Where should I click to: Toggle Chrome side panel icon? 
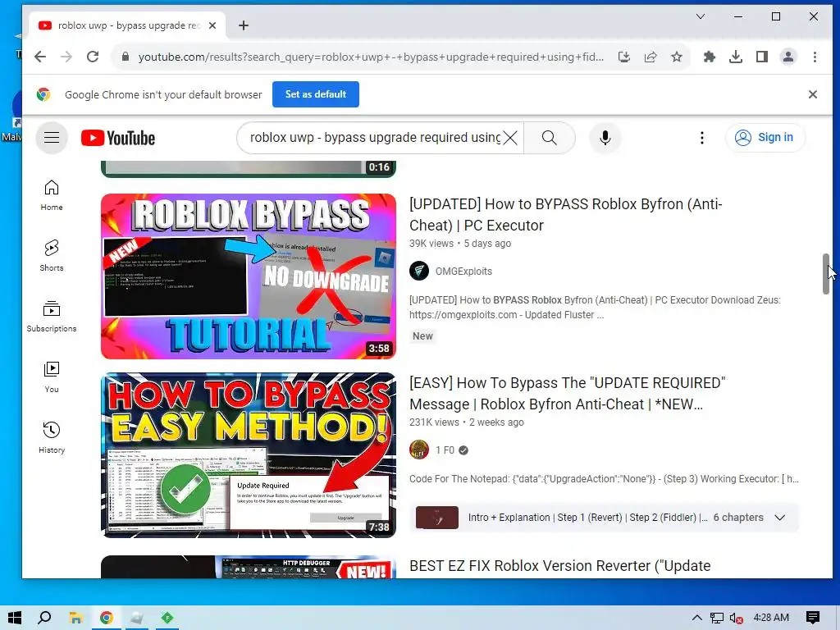762,57
